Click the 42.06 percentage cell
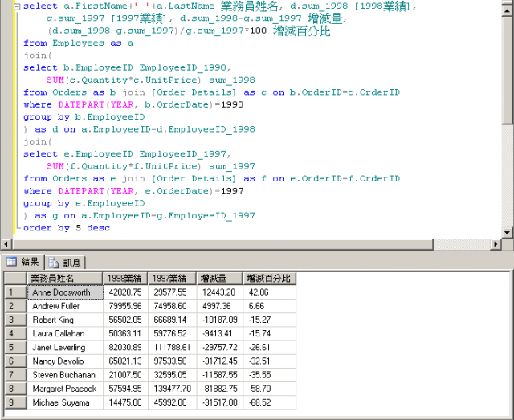Screen dimensions: 514x420 click(x=270, y=292)
